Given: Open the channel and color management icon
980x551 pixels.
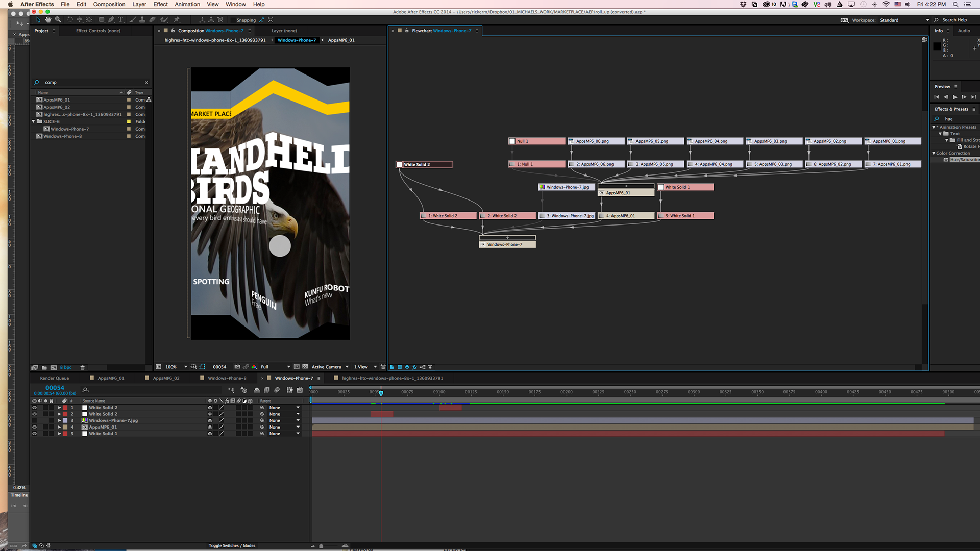Looking at the screenshot, I should [254, 367].
